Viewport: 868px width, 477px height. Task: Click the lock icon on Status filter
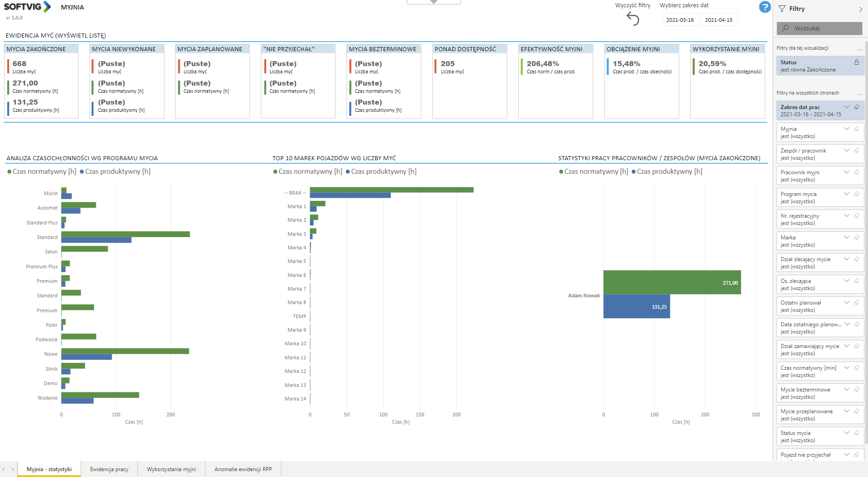(856, 62)
